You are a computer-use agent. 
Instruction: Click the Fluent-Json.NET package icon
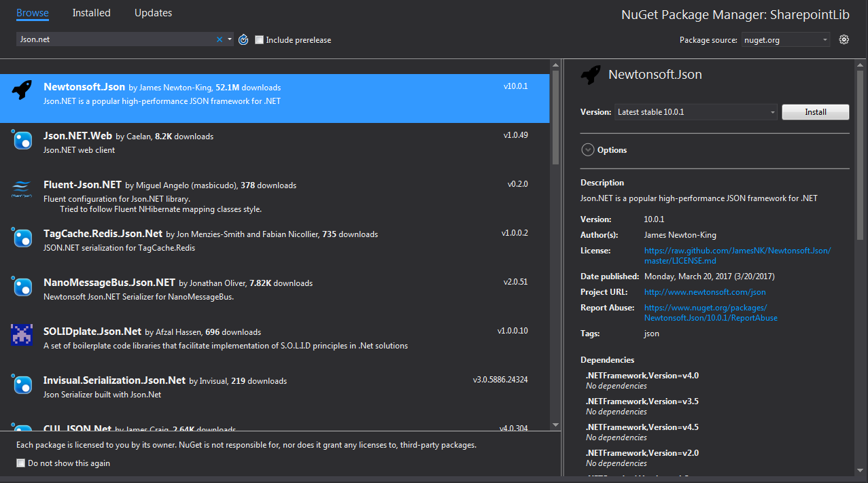click(x=22, y=189)
